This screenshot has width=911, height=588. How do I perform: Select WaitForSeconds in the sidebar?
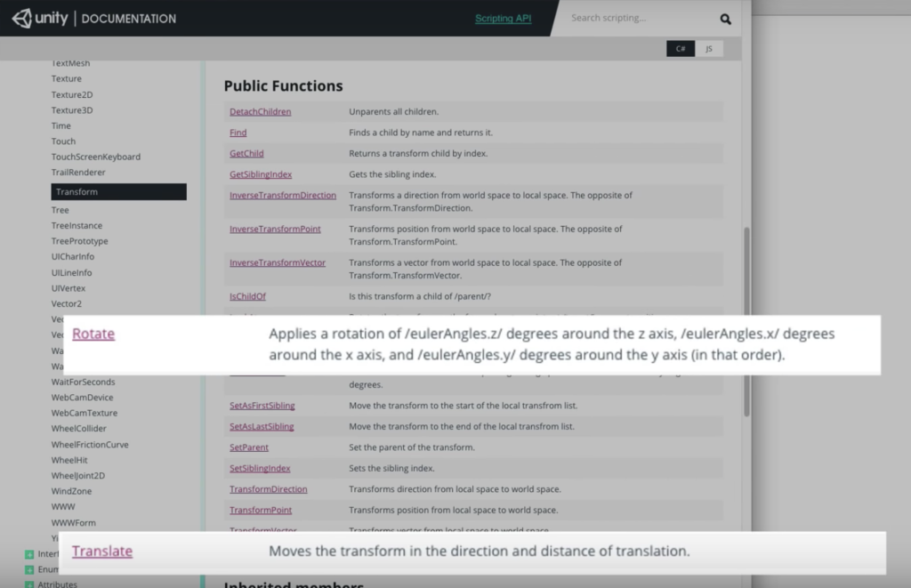(x=83, y=382)
